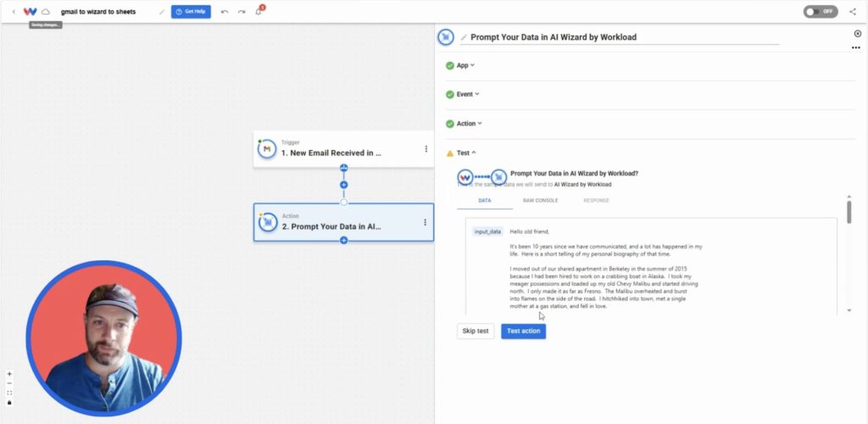Add a step between trigger and action
This screenshot has height=424, width=868.
(x=344, y=185)
